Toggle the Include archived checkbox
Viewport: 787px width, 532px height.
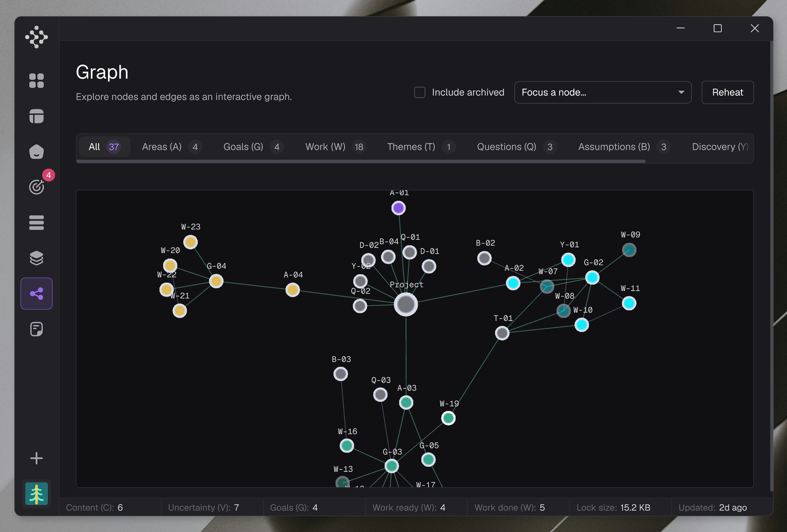419,92
